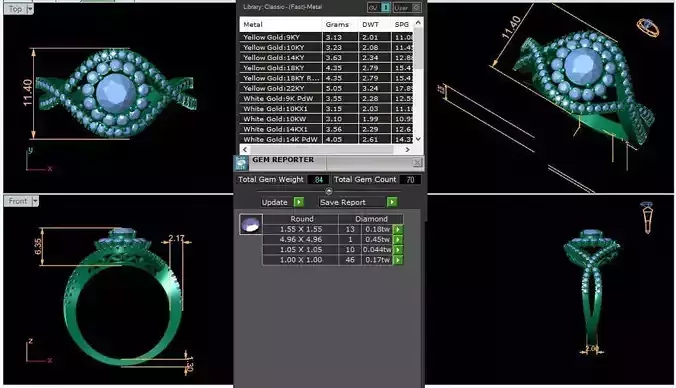Click the Diamond header in gem table

coord(371,219)
